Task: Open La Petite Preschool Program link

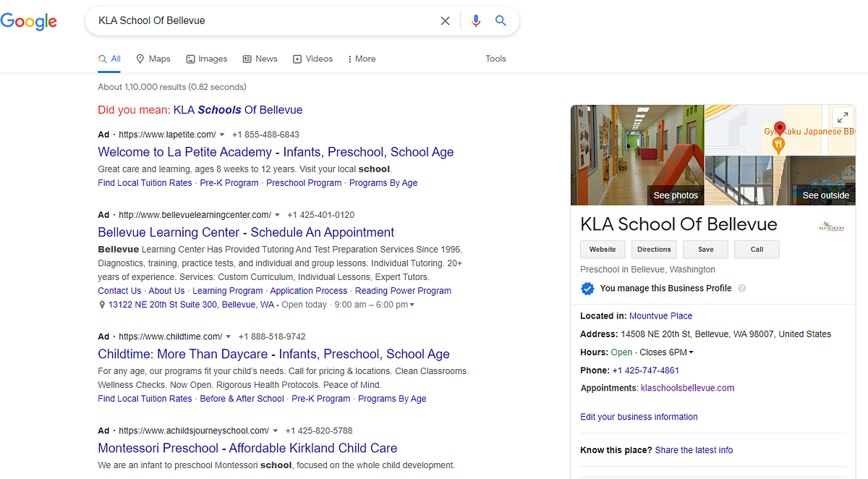Action: (x=304, y=183)
